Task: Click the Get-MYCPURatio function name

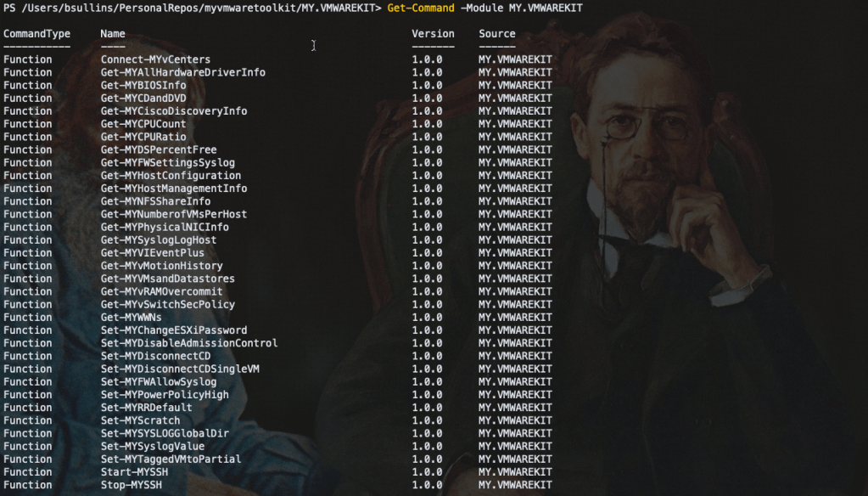Action: [x=143, y=137]
